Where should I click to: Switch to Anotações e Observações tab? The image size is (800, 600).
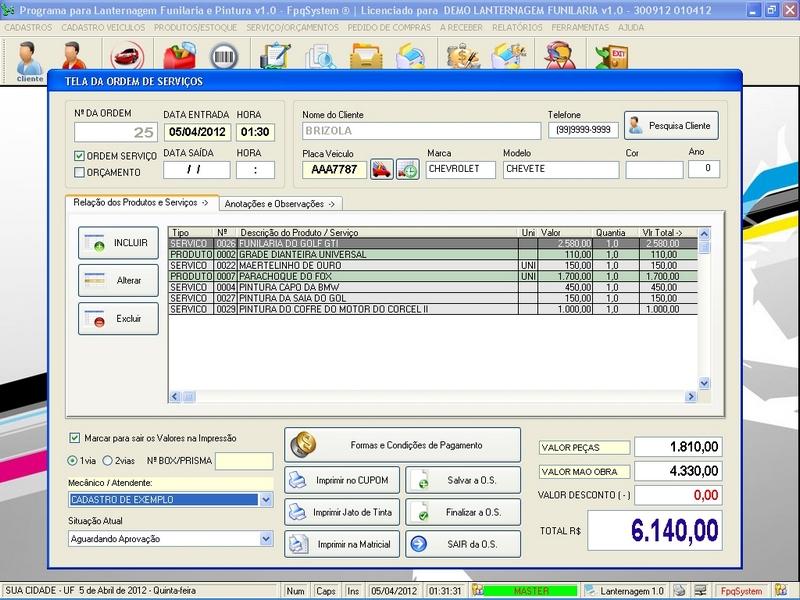(x=280, y=203)
